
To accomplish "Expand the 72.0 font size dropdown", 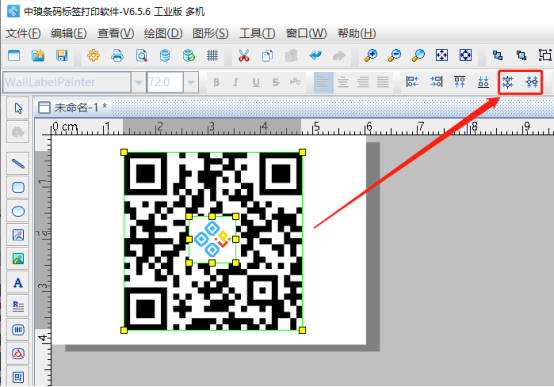I will click(191, 82).
